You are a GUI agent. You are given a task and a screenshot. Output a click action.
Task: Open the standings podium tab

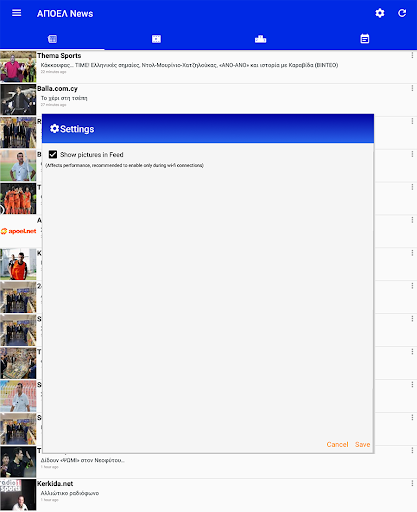(x=260, y=39)
